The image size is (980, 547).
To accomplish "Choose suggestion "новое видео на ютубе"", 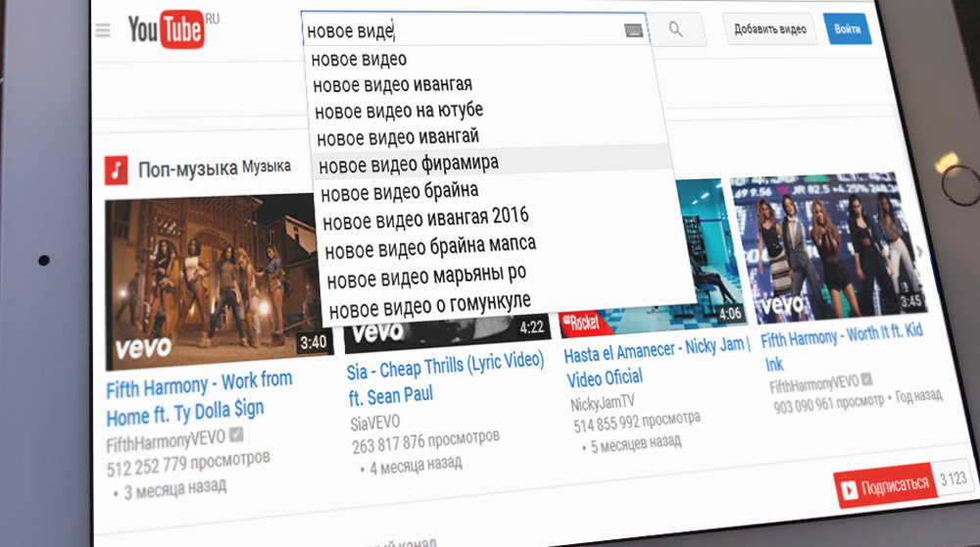I will (x=399, y=110).
